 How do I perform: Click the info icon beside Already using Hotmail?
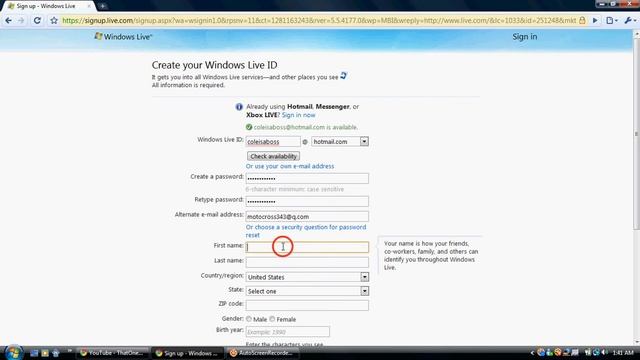tap(239, 107)
